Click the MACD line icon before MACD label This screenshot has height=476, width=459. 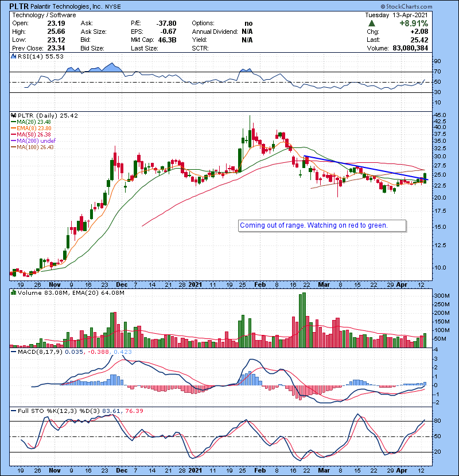tap(13, 352)
